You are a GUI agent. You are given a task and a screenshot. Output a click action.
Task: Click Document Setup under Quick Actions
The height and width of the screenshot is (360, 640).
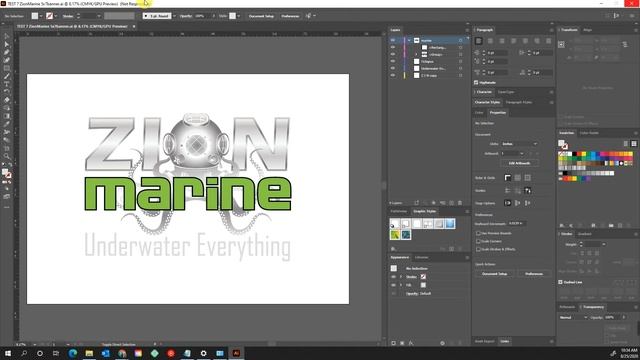(495, 274)
